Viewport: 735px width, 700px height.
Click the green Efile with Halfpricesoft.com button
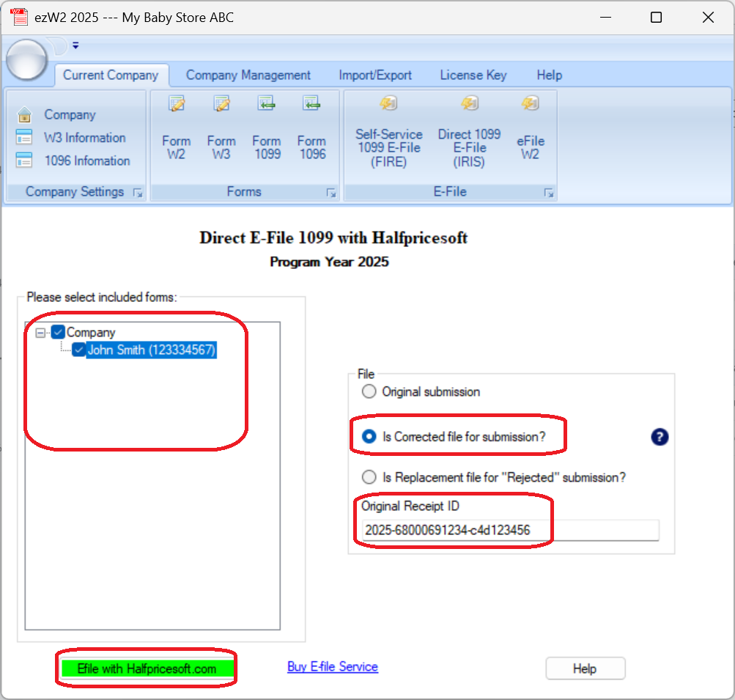tap(147, 668)
